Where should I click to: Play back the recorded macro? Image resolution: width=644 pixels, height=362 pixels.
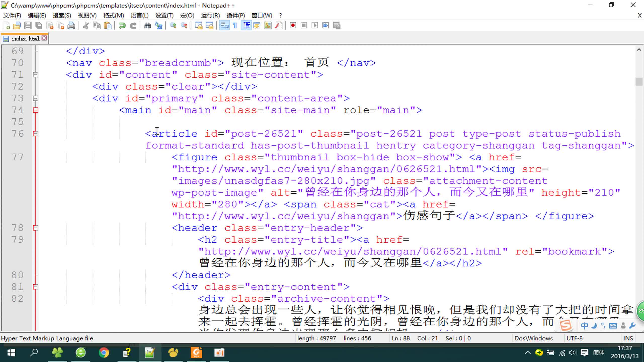(314, 25)
